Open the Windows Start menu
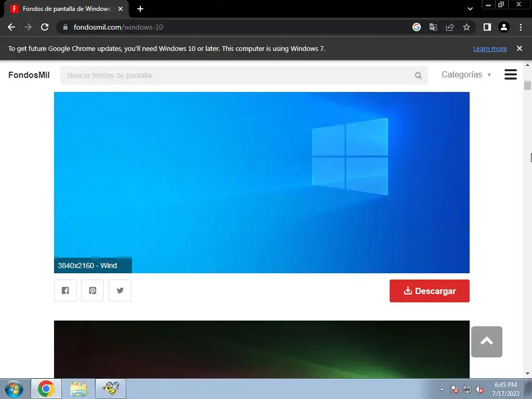The image size is (532, 399). pyautogui.click(x=14, y=389)
